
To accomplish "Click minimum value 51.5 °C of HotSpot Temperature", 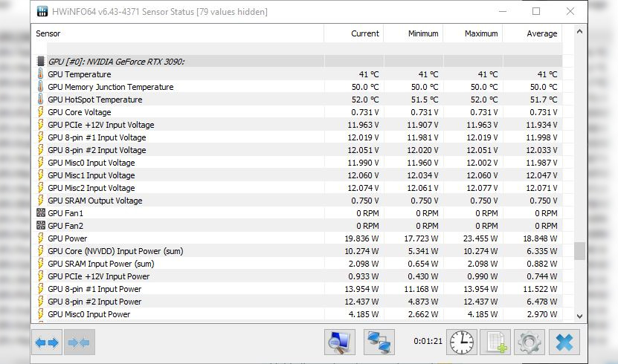I will (x=425, y=100).
